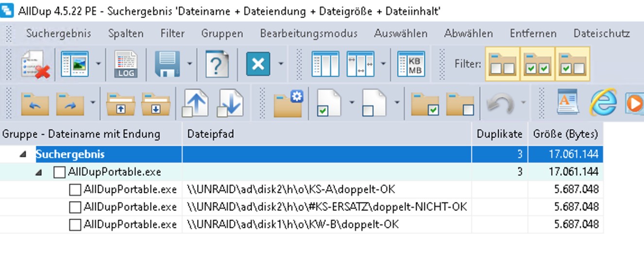
Task: Click the question mark help icon
Action: click(x=217, y=64)
